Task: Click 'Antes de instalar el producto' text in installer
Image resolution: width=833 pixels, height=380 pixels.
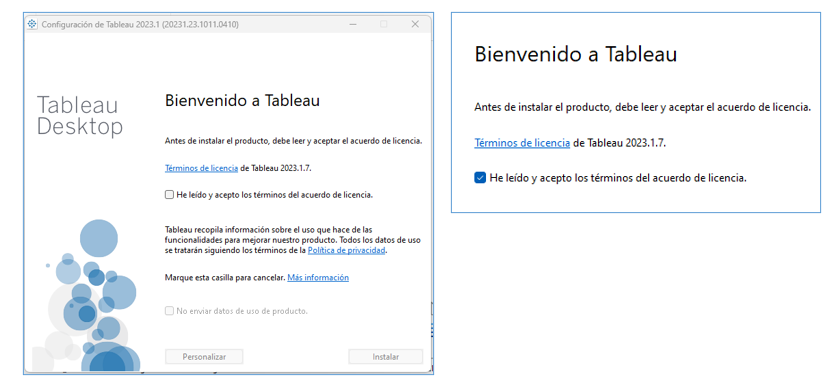Action: 294,141
